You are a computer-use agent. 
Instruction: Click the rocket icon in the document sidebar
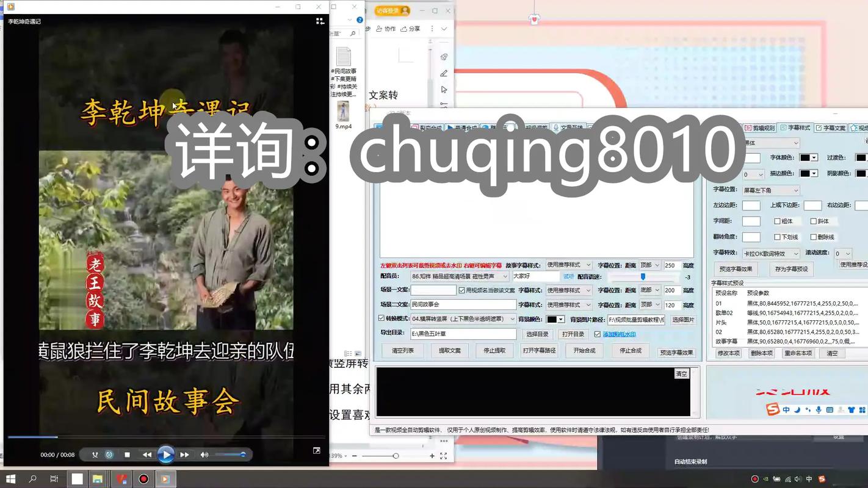point(444,57)
